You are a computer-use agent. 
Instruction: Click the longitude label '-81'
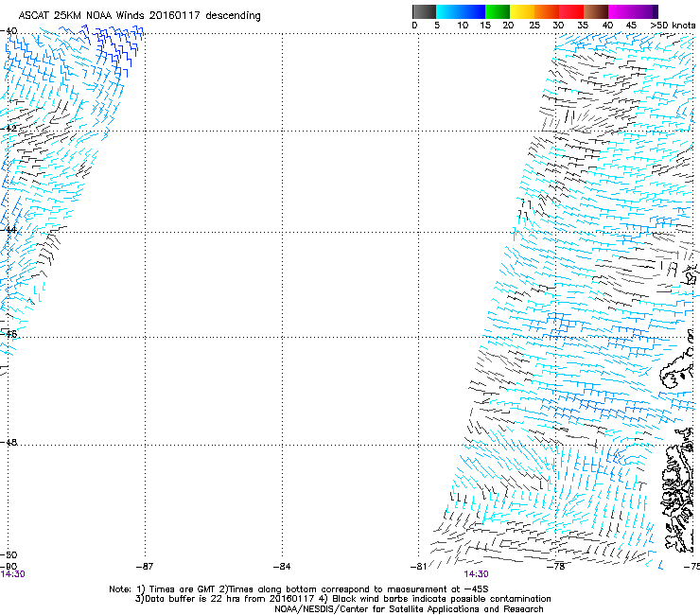pos(418,567)
